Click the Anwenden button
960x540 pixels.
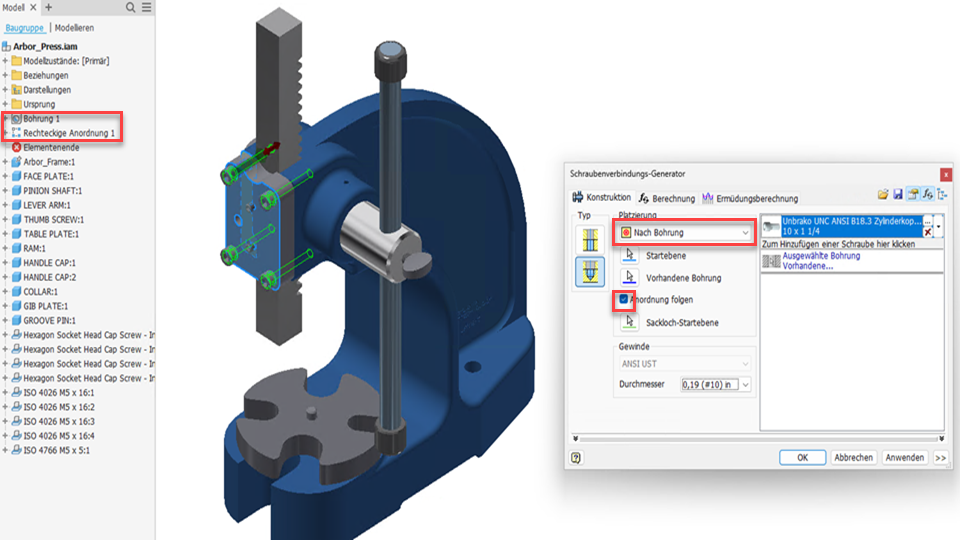click(904, 457)
